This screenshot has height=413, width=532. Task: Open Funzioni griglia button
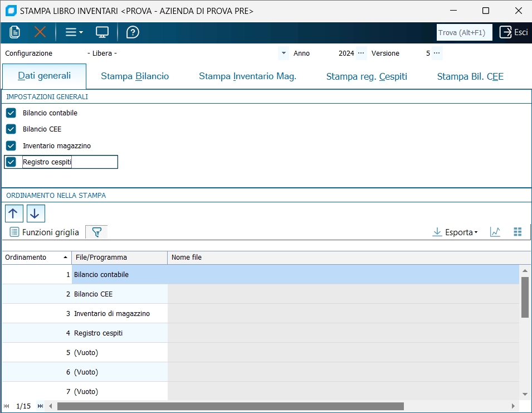(x=45, y=232)
